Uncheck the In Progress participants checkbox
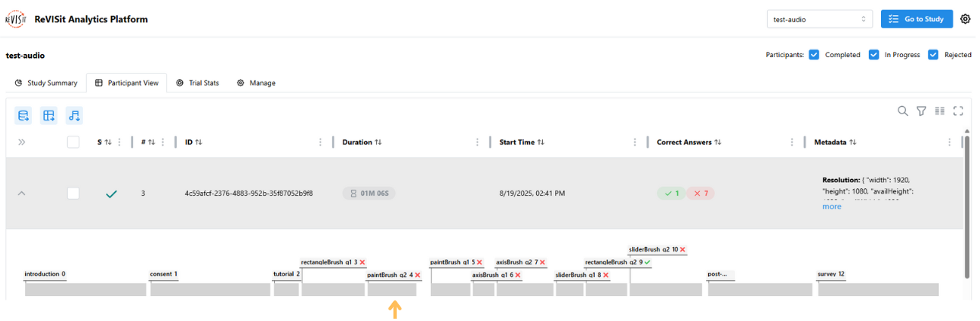The width and height of the screenshot is (980, 321). [873, 55]
